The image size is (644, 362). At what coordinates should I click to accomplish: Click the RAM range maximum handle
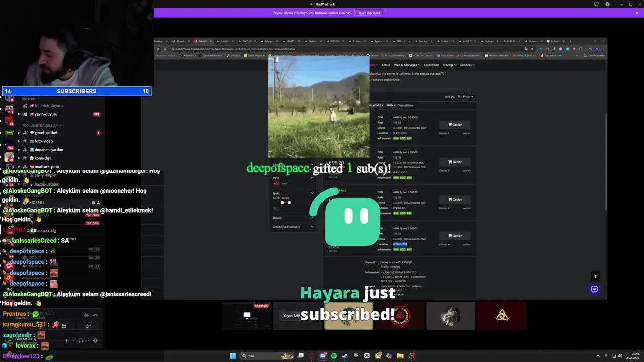(x=289, y=203)
